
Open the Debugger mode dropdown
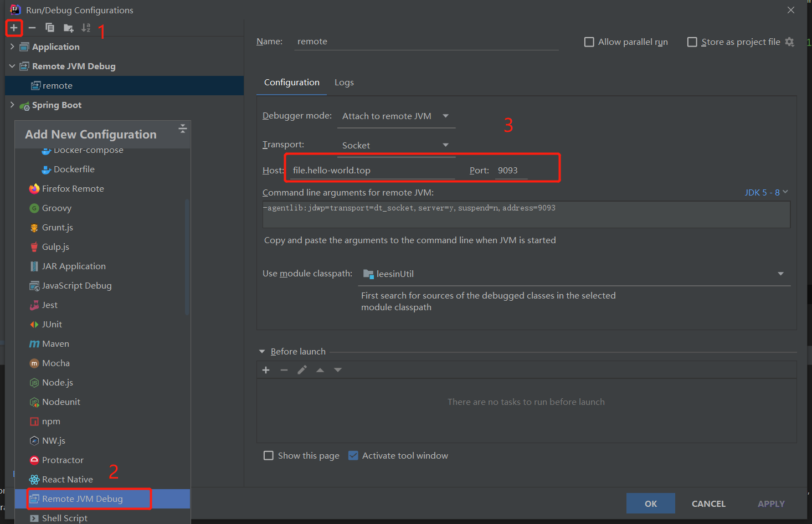point(395,116)
